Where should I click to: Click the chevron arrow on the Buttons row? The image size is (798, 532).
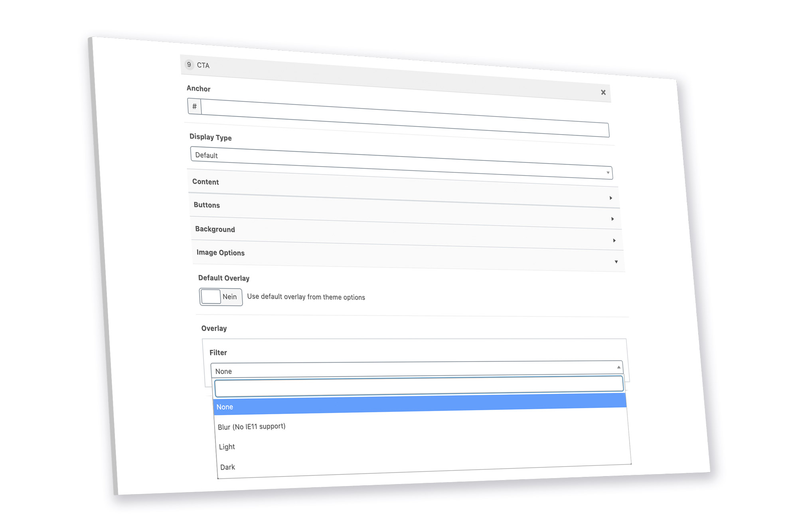tap(612, 219)
